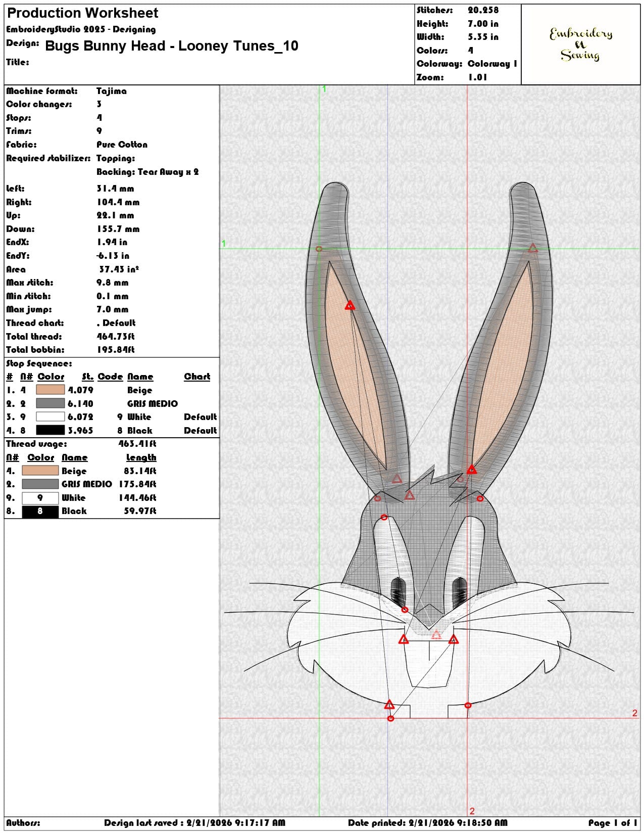Click the Production Worksheet heading
644x834 pixels.
point(83,13)
